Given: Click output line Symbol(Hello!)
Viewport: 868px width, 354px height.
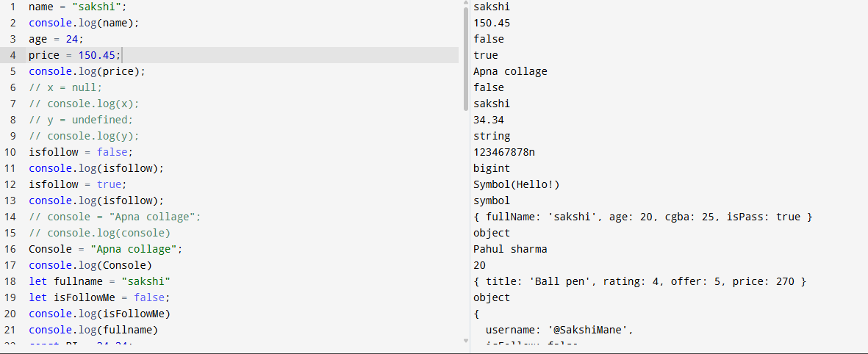Looking at the screenshot, I should tap(517, 184).
